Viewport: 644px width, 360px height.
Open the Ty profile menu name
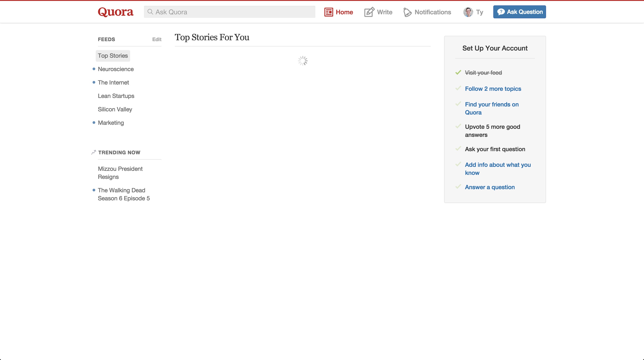point(479,12)
